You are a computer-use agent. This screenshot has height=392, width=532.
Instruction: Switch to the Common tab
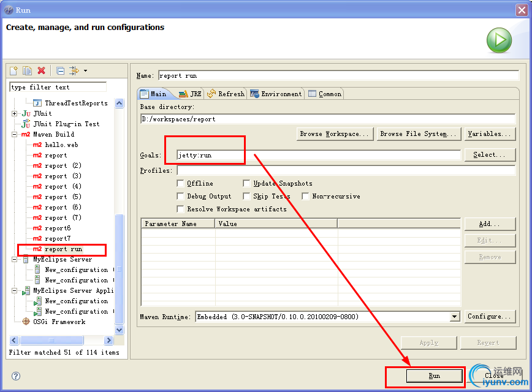tap(325, 94)
